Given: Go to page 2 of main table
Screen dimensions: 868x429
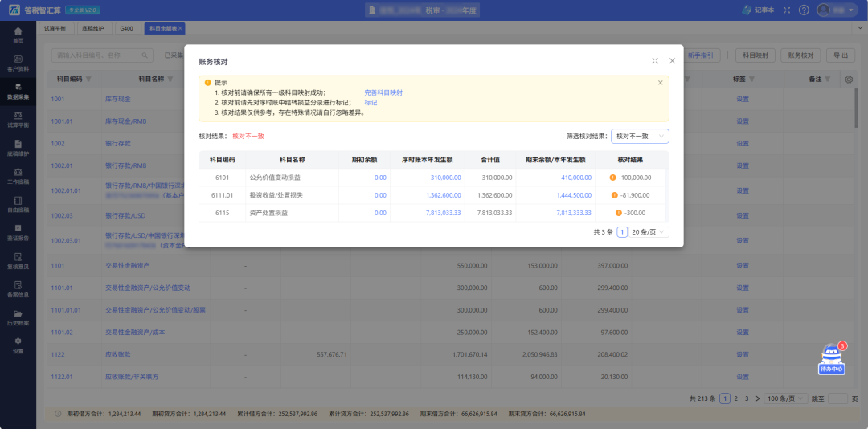Looking at the screenshot, I should [735, 398].
